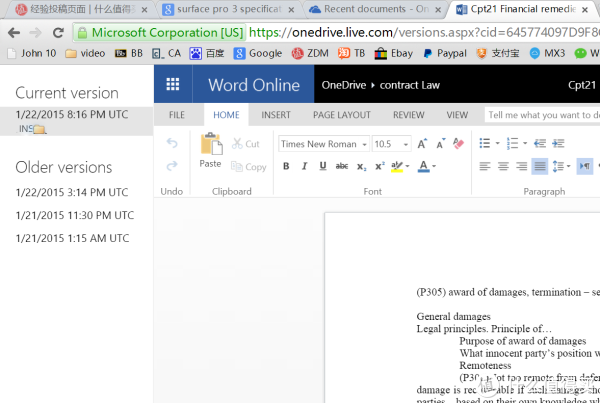Reload the page
Screen dimensions: 600x403
(58, 33)
